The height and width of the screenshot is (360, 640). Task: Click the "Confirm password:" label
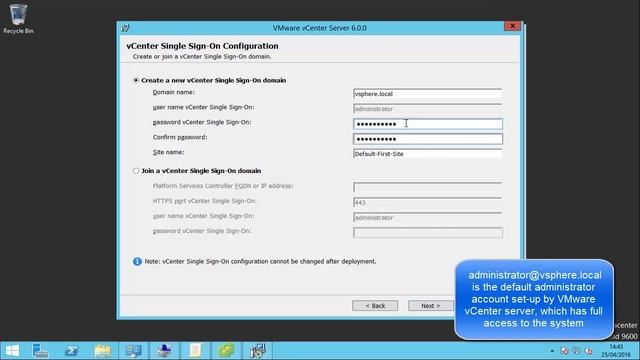click(x=180, y=137)
